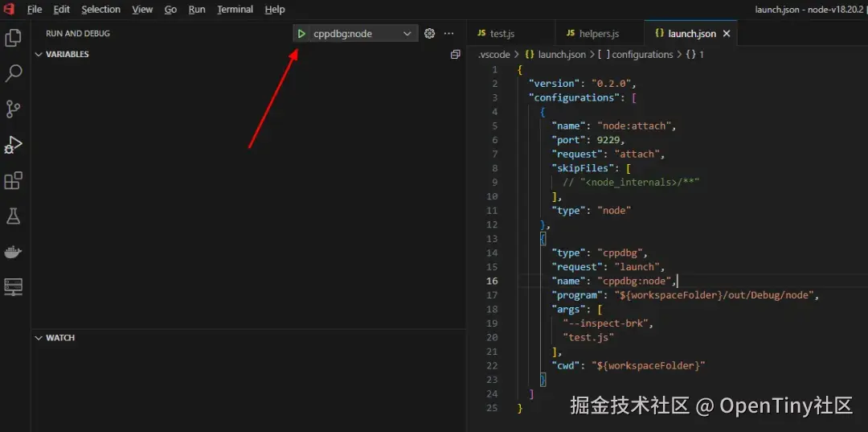Switch to the test.js tab
Screen dimensions: 868x432
tap(510, 34)
